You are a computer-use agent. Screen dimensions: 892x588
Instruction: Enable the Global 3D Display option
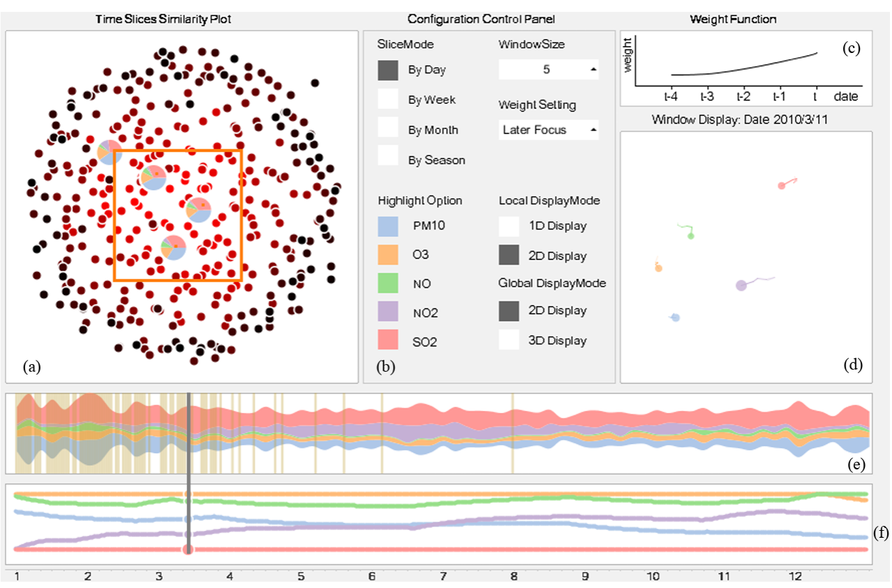pos(510,340)
